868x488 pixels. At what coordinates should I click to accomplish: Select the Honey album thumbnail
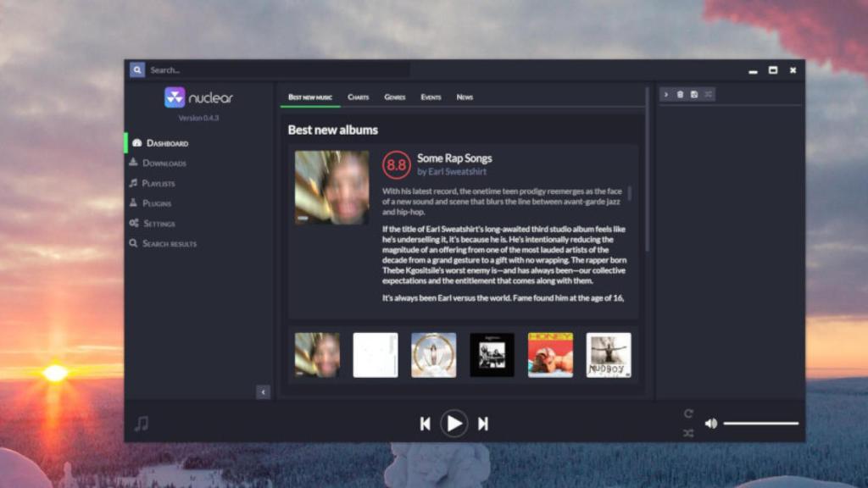pos(550,354)
